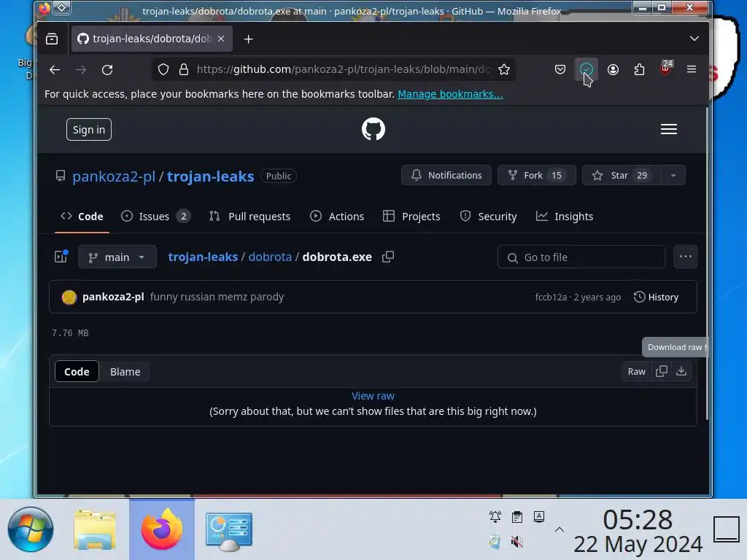The image size is (747, 560).
Task: Click the Notifications button
Action: (x=446, y=175)
